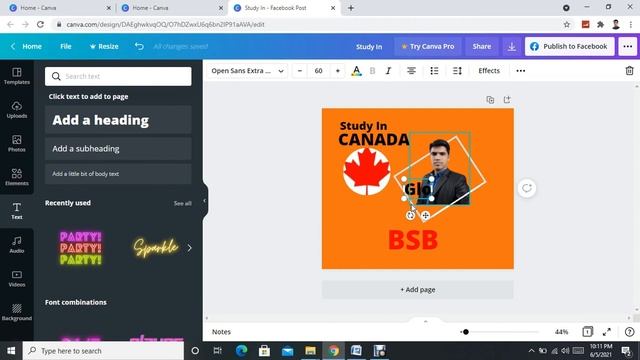Enter fullscreen presentation mode
The image size is (640, 360).
[607, 332]
